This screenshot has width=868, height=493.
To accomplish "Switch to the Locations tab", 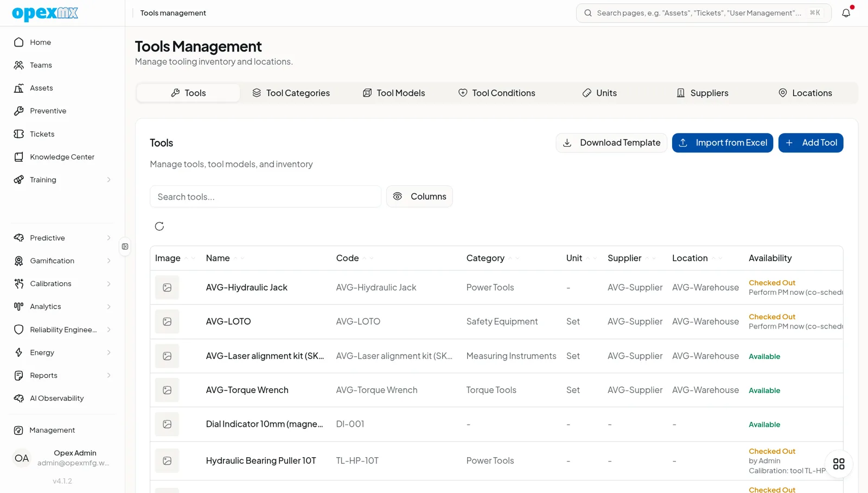I will click(805, 93).
